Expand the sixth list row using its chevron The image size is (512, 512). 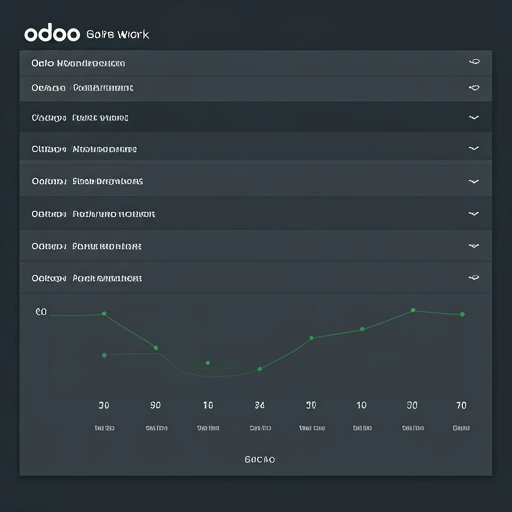point(474,213)
